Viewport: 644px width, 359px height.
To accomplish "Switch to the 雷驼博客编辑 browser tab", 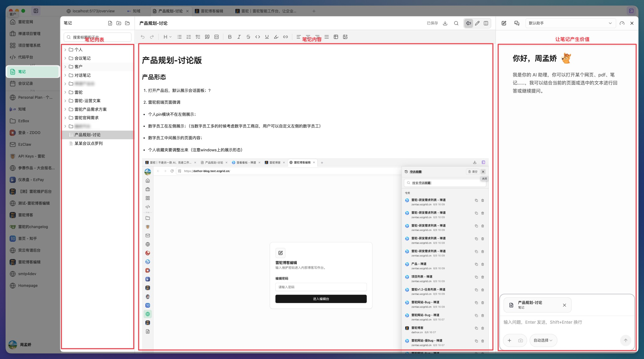I will [x=209, y=11].
